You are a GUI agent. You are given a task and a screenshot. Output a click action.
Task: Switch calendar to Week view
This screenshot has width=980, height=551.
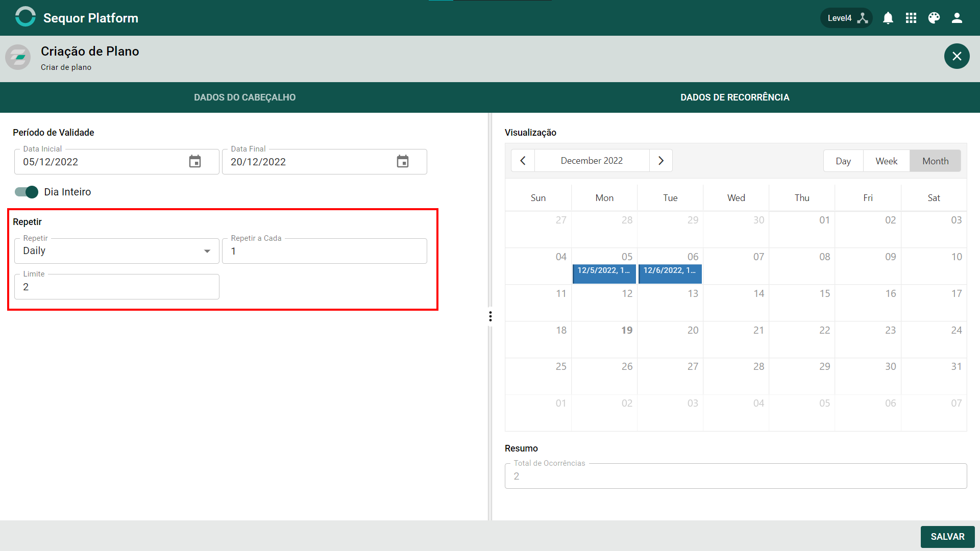coord(887,161)
